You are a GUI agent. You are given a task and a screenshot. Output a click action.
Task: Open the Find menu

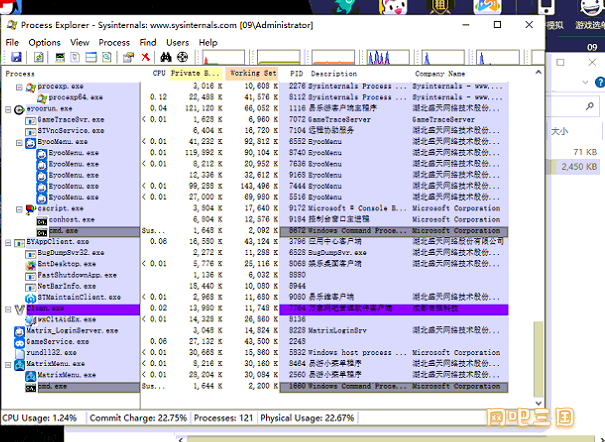(x=148, y=42)
